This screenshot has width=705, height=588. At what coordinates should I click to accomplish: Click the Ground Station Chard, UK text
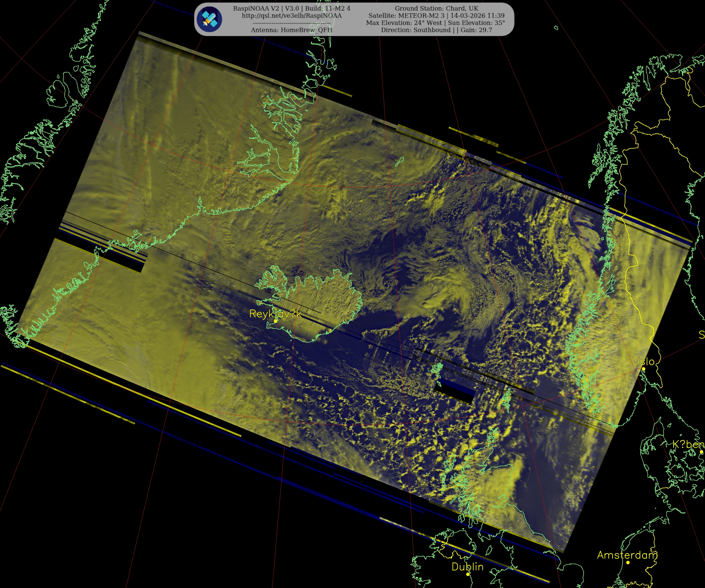click(436, 8)
